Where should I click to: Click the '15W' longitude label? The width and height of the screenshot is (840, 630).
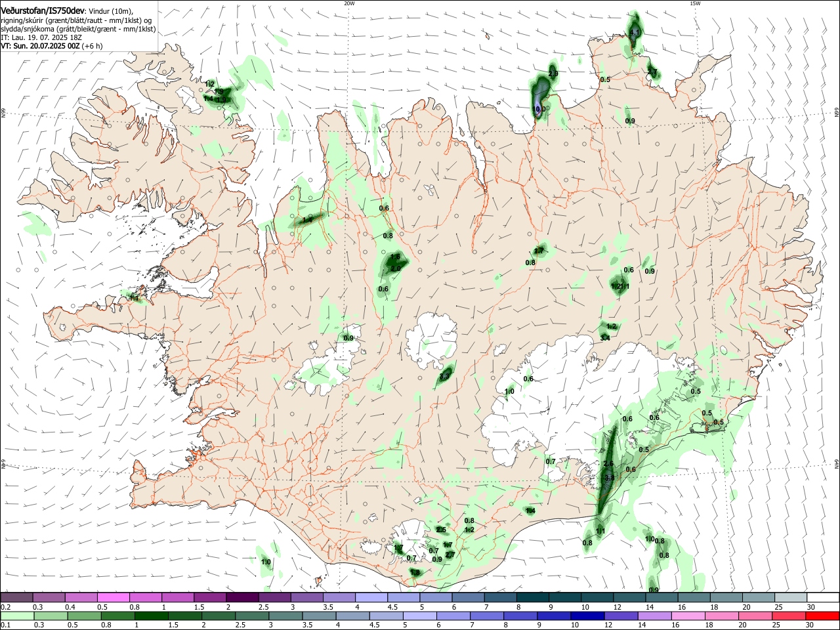click(x=695, y=3)
